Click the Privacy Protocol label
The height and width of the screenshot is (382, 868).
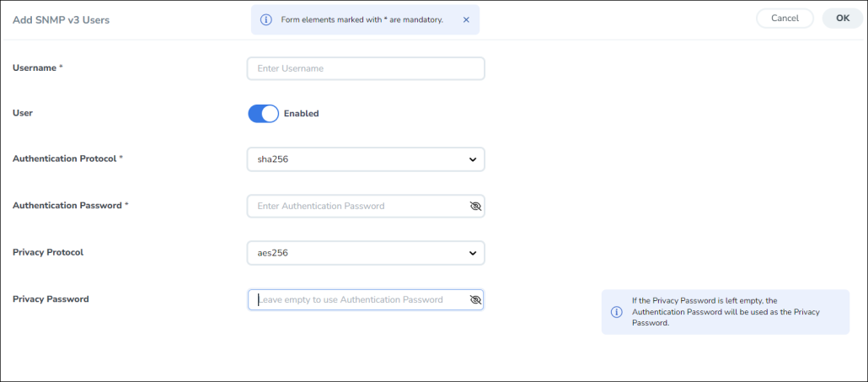point(48,252)
